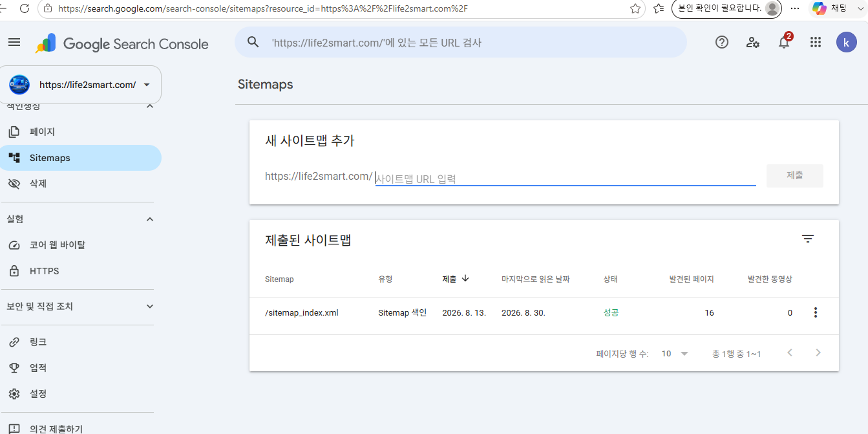Click the '총 1행 중 1~1' pagination text
Screen dimensions: 868x434
click(737, 354)
